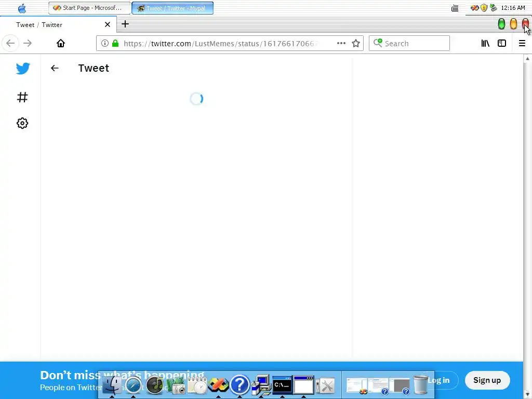
Task: Open the Library bookshelf icon
Action: [x=485, y=43]
